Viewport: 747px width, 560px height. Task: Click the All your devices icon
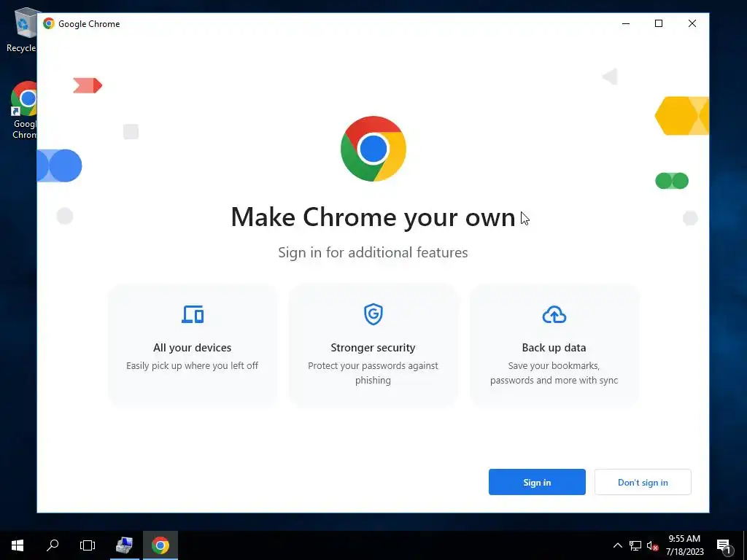point(193,314)
